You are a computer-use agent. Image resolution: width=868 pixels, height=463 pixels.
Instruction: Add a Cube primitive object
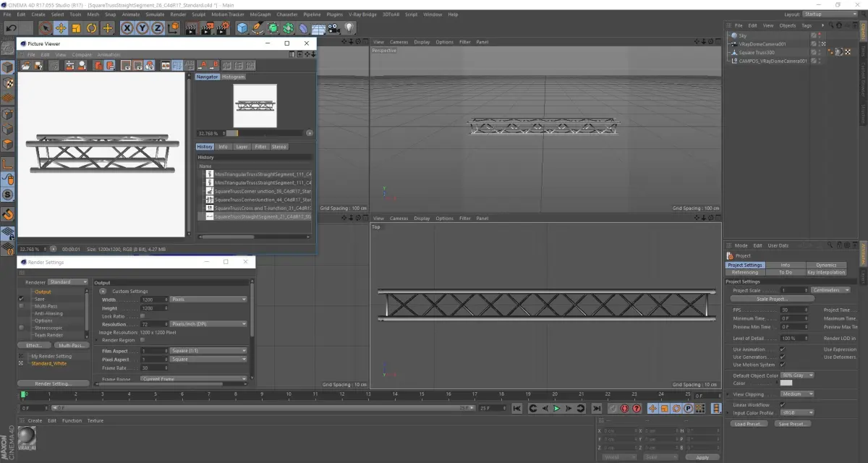point(242,27)
